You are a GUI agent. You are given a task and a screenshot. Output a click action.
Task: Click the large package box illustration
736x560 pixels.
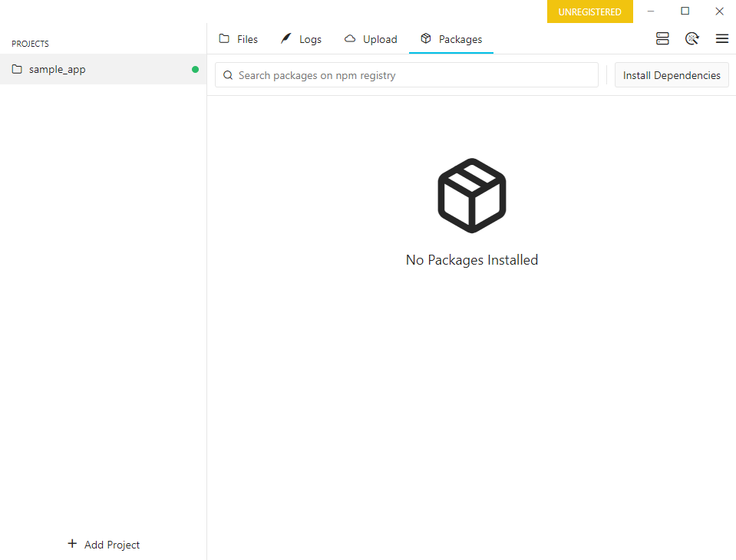[x=472, y=196]
